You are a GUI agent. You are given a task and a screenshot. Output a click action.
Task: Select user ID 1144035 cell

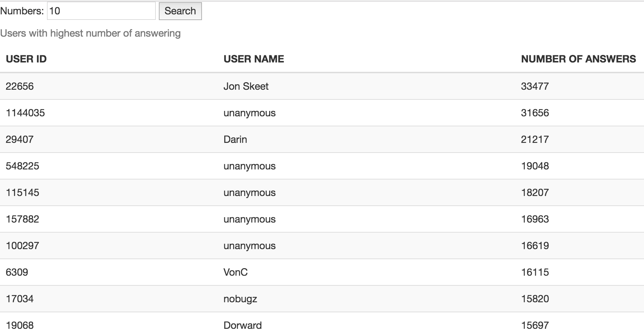coord(25,113)
